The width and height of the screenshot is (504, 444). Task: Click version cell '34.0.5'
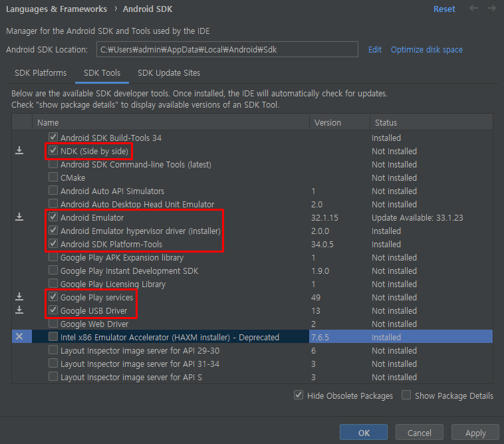[x=322, y=244]
